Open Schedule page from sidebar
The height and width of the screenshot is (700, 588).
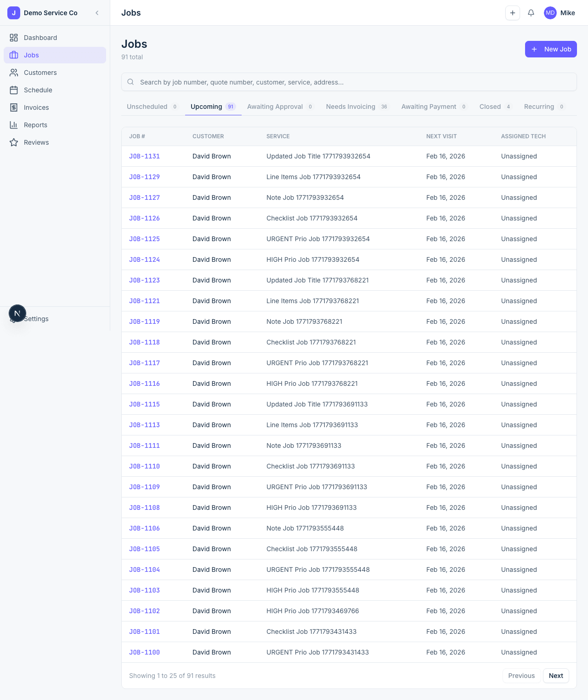(x=55, y=90)
